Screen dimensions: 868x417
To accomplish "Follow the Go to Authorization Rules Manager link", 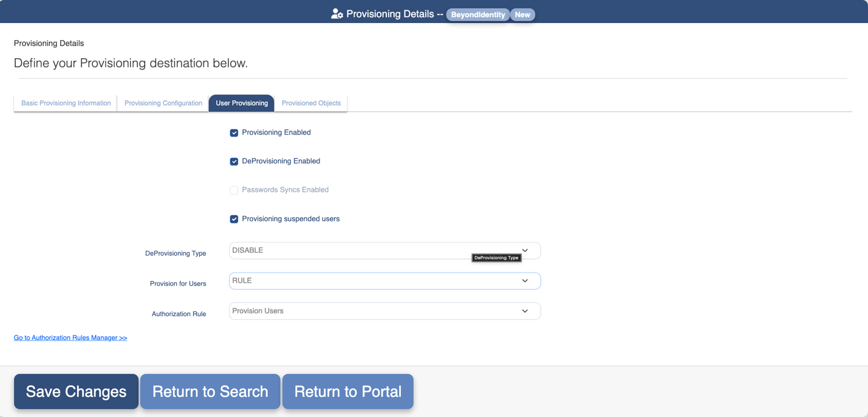I will (x=70, y=338).
